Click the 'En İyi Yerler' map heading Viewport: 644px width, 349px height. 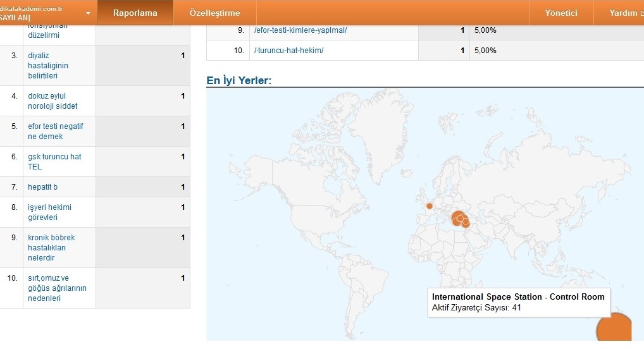click(x=239, y=80)
